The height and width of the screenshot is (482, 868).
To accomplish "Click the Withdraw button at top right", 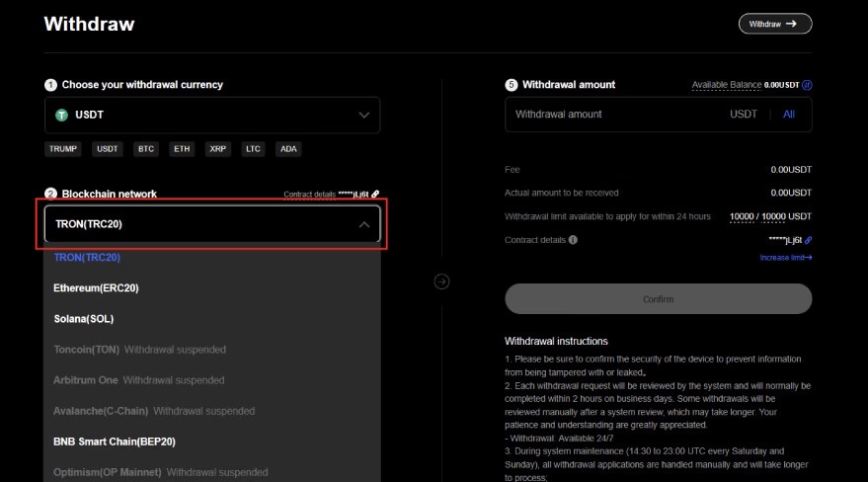I will (x=774, y=24).
